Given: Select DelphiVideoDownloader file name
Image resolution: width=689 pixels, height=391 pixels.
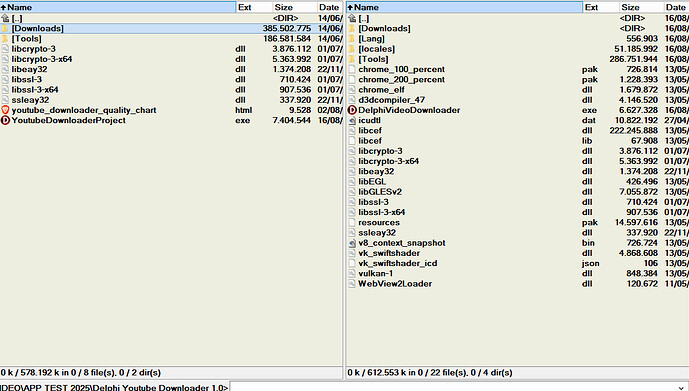Looking at the screenshot, I should (409, 110).
